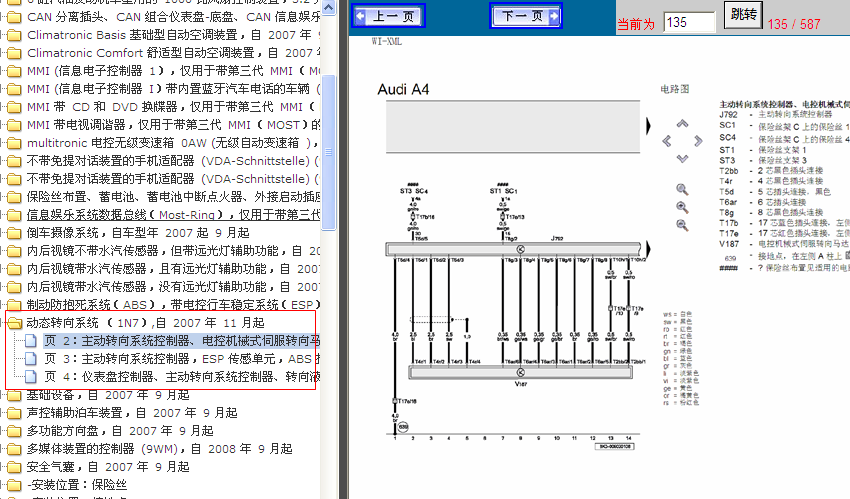Click the folder icon beside 保险丝布置、蓄电池
850x499 pixels.
[15, 197]
